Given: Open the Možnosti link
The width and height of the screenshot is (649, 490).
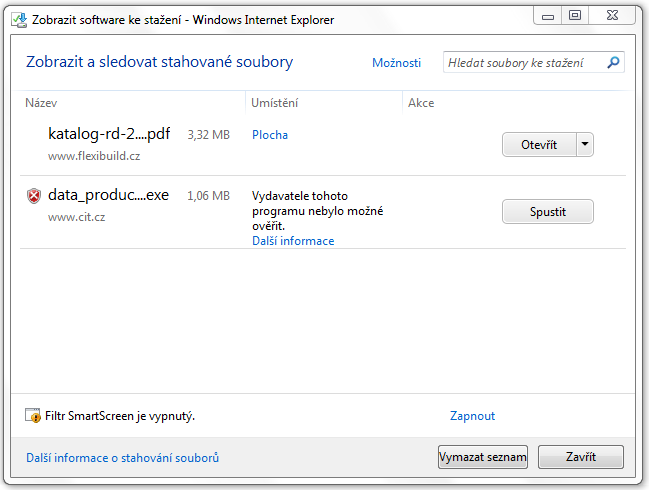Looking at the screenshot, I should click(396, 62).
